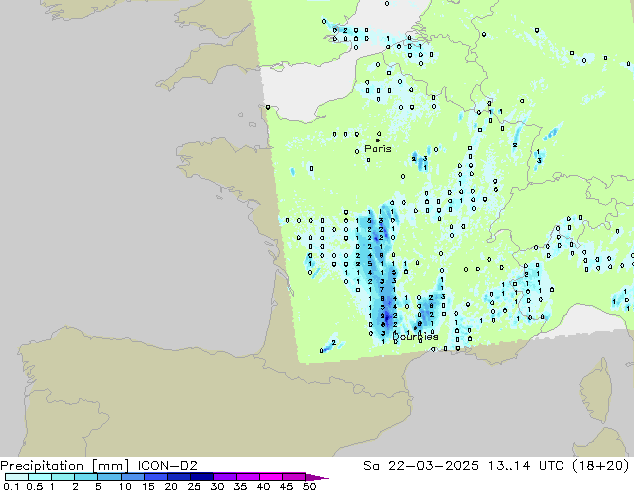Viewport: 634px width, 490px height.
Task: Click the legend value '25'
Action: 194,486
